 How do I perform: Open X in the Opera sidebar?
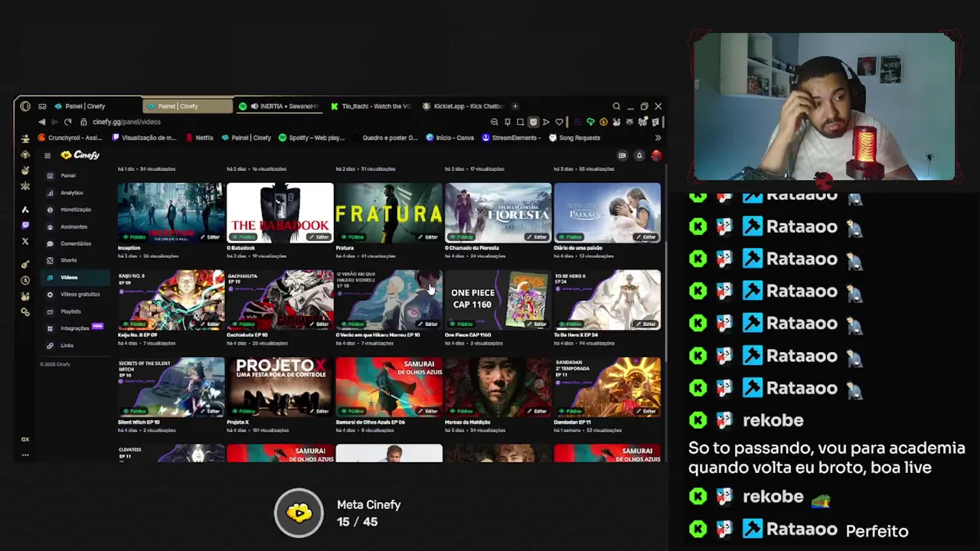(x=25, y=241)
